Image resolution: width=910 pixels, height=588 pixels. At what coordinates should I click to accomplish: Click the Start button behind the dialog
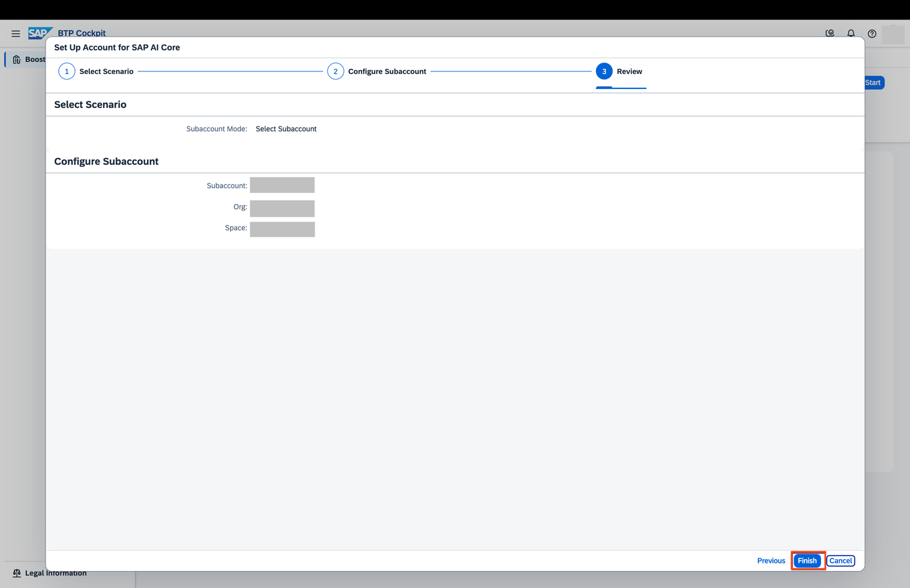coord(874,83)
